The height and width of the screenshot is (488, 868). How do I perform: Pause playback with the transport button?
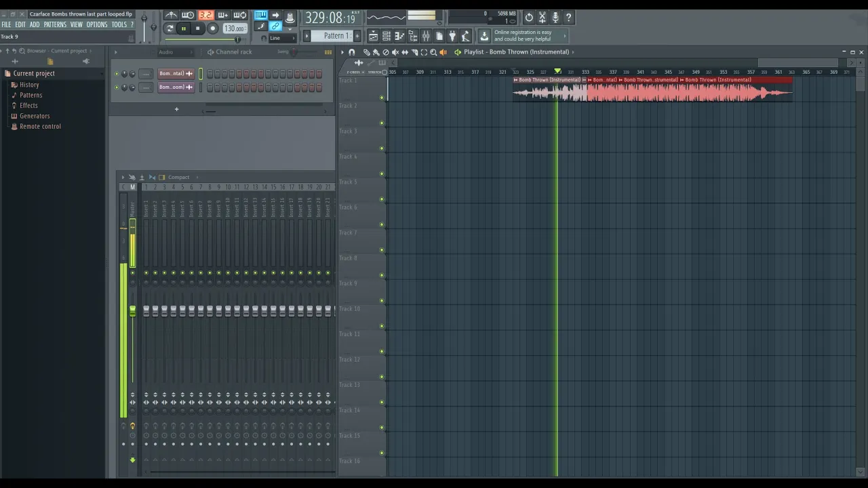(x=183, y=28)
